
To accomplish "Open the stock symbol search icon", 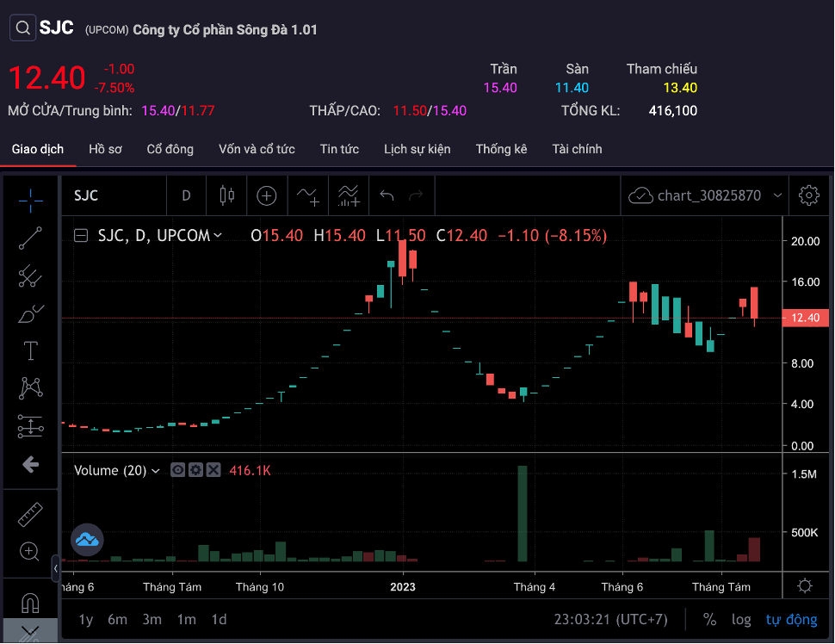I will point(22,28).
